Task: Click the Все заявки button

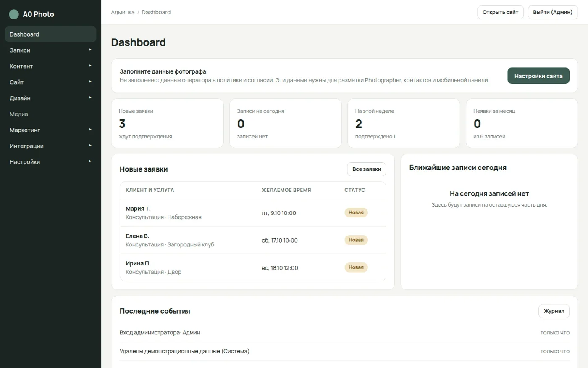Action: click(366, 169)
